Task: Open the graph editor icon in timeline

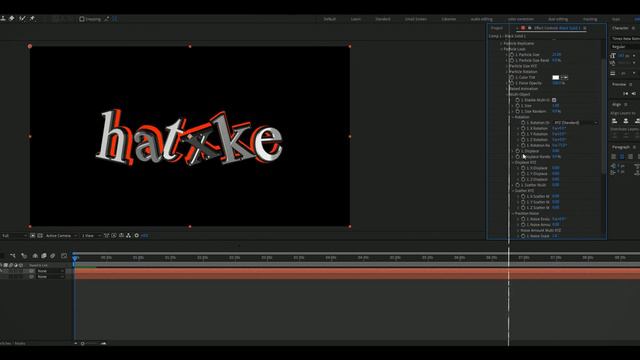Action: pyautogui.click(x=64, y=256)
